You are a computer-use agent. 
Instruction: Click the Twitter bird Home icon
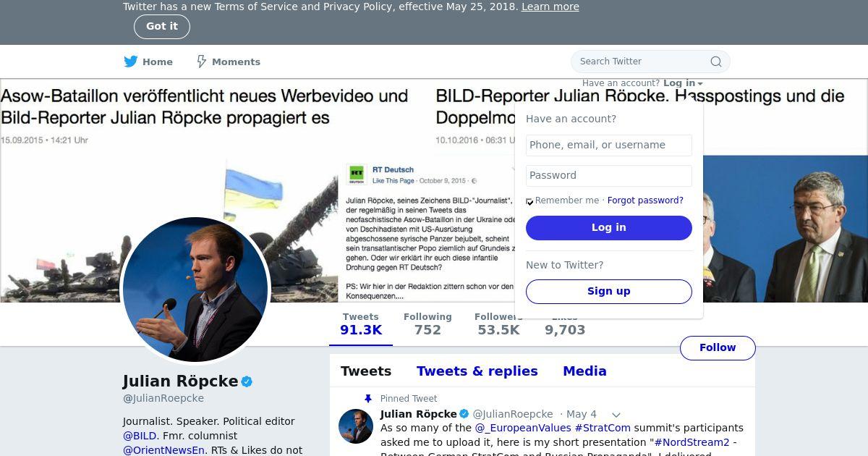[130, 62]
